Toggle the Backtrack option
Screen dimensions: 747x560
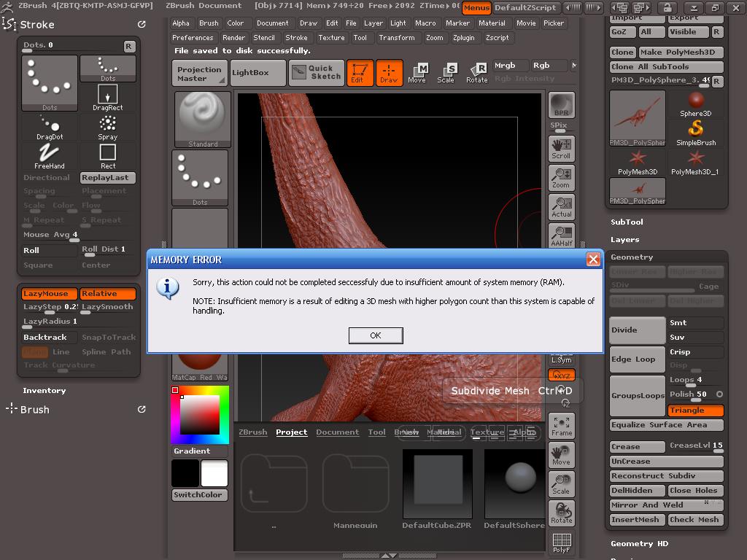tap(49, 337)
